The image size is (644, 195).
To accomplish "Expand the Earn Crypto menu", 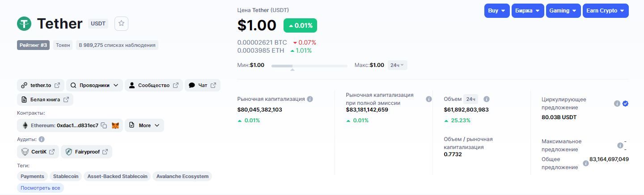I will tap(605, 11).
